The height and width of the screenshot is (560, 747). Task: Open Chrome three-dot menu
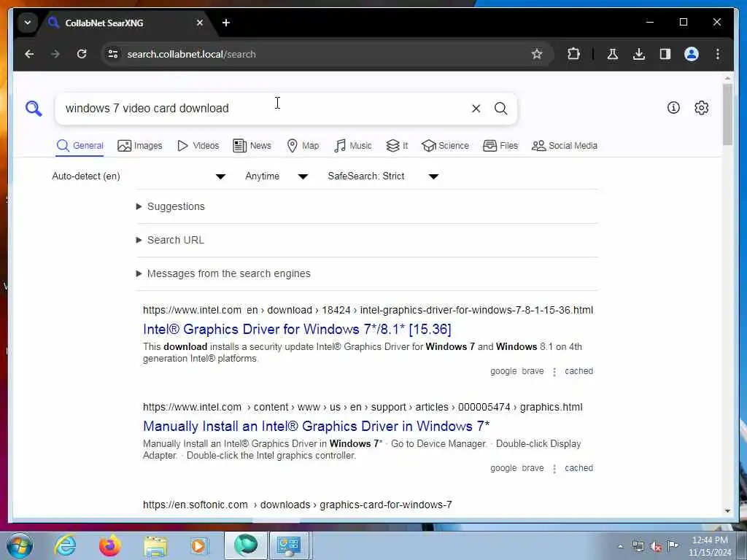(718, 54)
